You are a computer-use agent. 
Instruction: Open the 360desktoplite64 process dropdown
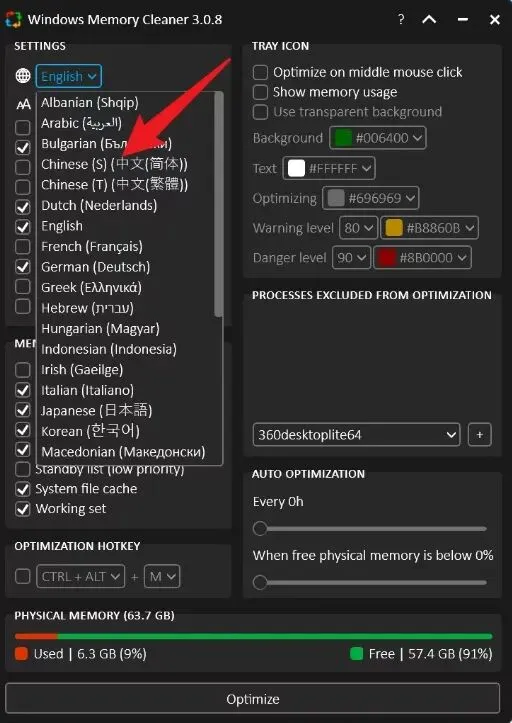pos(357,435)
